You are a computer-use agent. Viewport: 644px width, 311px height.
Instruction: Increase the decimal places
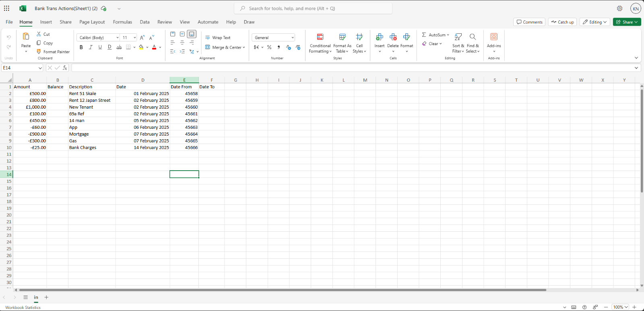(x=288, y=47)
